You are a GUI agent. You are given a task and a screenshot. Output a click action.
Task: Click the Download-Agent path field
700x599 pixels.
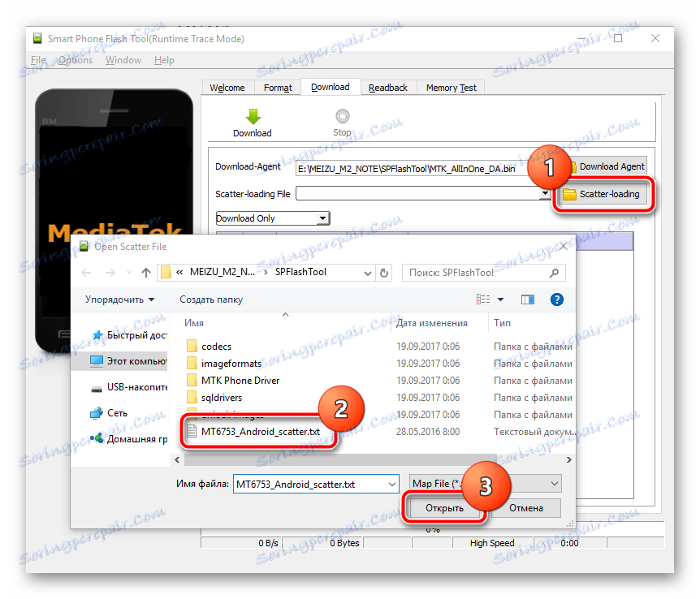(x=413, y=169)
